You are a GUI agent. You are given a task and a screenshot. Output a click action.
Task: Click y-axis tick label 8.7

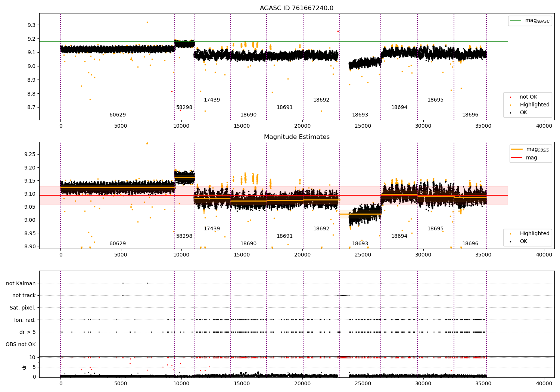point(31,107)
